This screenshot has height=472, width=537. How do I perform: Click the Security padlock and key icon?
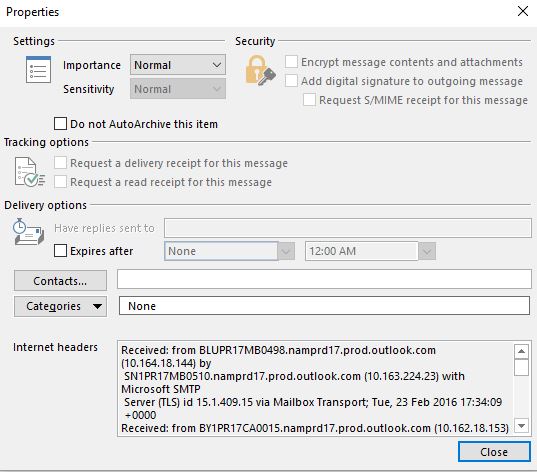(x=260, y=71)
